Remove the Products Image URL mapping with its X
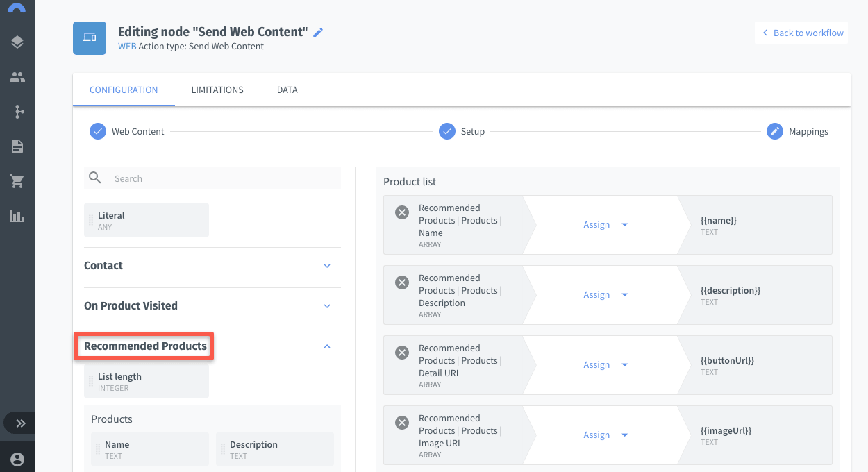This screenshot has height=472, width=868. [402, 423]
